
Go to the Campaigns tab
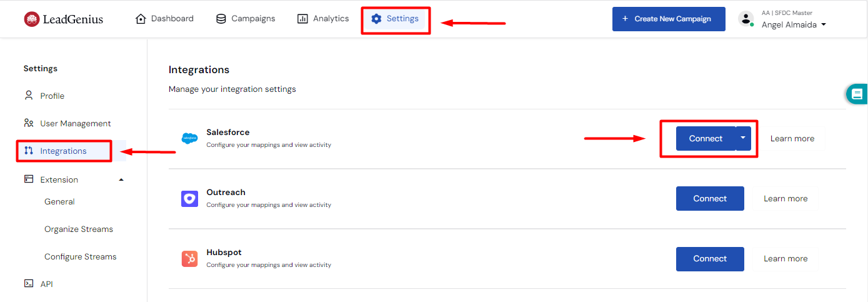click(x=246, y=19)
